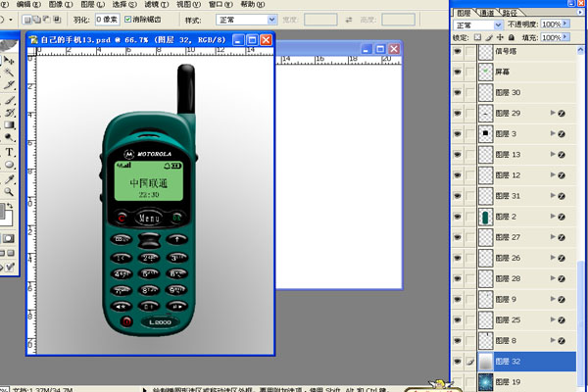This screenshot has width=588, height=392.
Task: Open the 滤镜 (Filter) menu
Action: (x=157, y=5)
